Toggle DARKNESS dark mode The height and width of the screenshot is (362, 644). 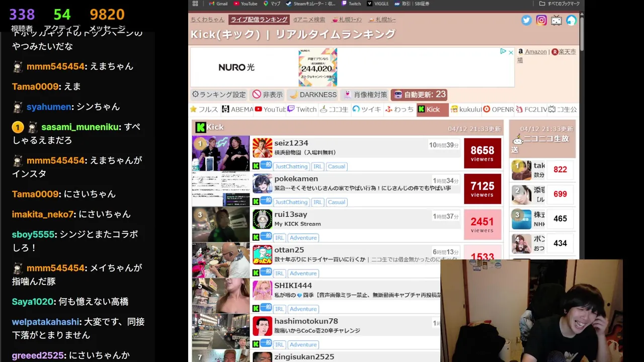(313, 95)
